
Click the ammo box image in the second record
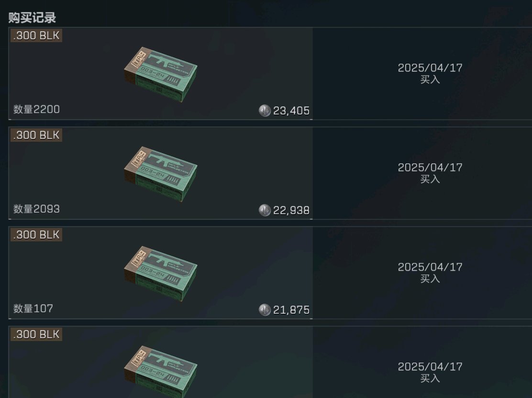[x=160, y=173]
